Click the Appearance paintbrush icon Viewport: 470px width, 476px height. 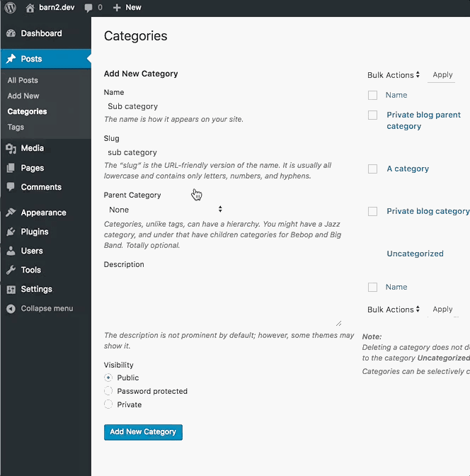click(x=11, y=212)
